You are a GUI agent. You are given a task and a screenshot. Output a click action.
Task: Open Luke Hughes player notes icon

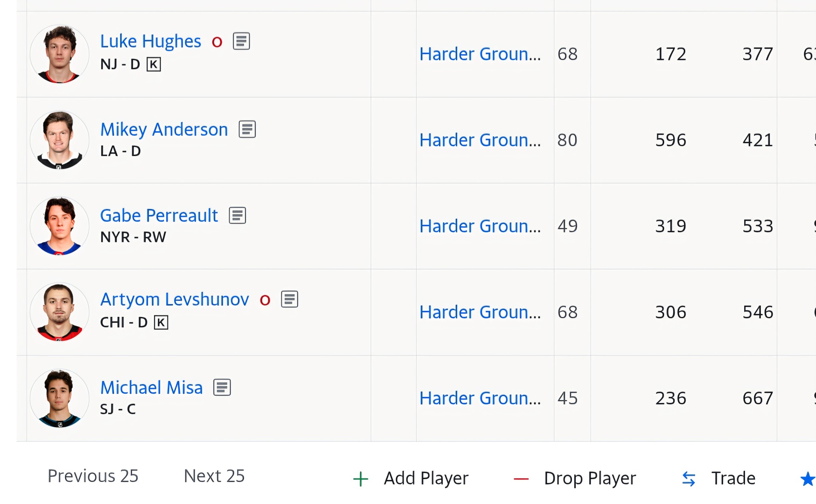tap(241, 41)
